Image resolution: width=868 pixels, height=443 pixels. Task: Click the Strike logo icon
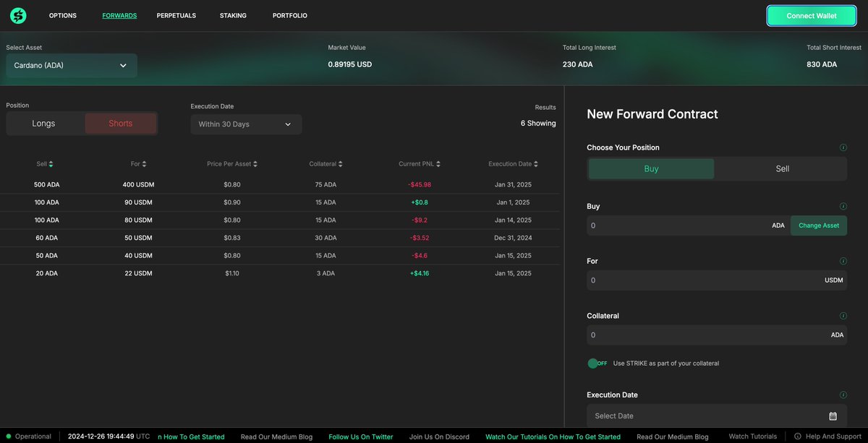[x=17, y=15]
